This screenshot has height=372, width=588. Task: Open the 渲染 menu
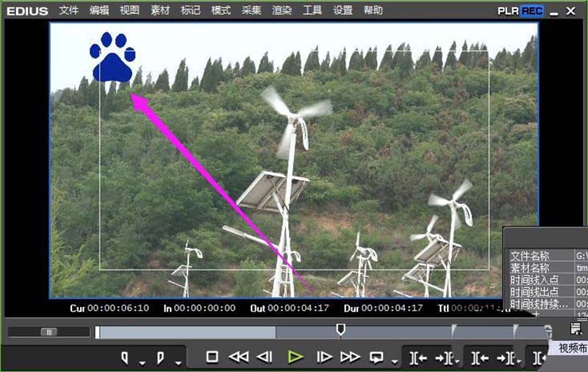(x=282, y=10)
